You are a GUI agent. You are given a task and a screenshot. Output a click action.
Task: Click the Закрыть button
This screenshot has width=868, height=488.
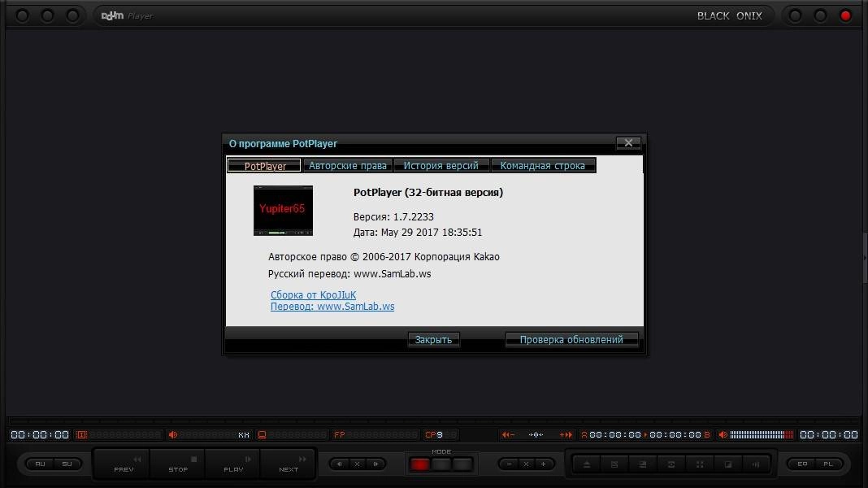tap(433, 339)
